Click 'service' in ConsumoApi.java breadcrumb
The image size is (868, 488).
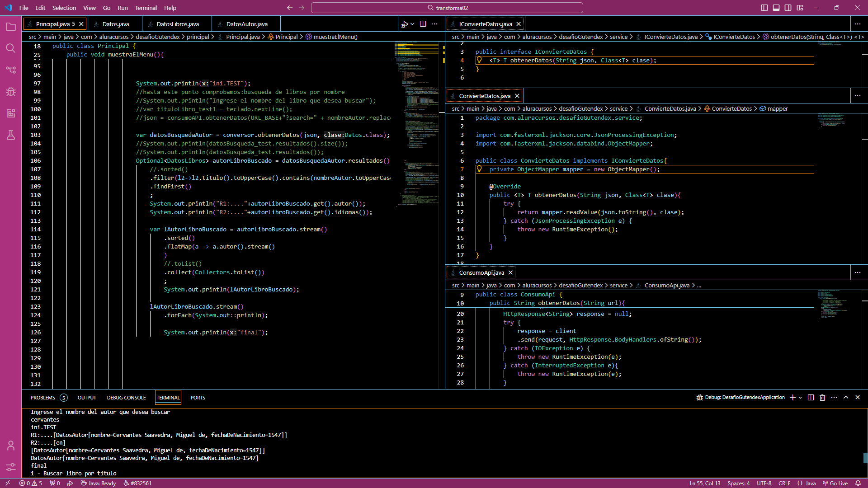[x=618, y=285]
